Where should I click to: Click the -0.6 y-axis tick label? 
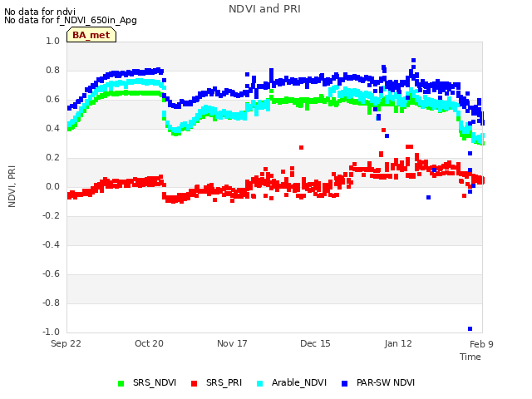(x=51, y=273)
